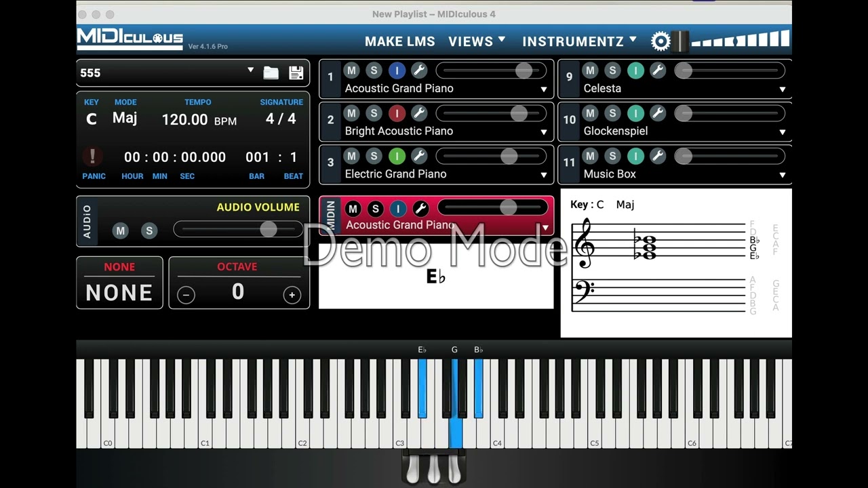Toggle the I button on Celesta channel
The image size is (868, 488).
pos(635,70)
